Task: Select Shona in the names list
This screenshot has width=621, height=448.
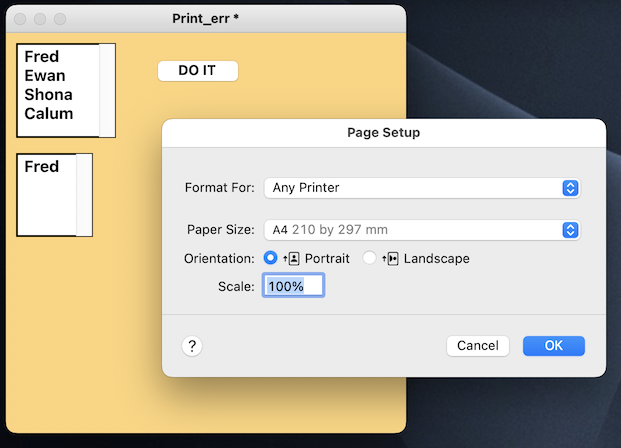Action: tap(48, 95)
